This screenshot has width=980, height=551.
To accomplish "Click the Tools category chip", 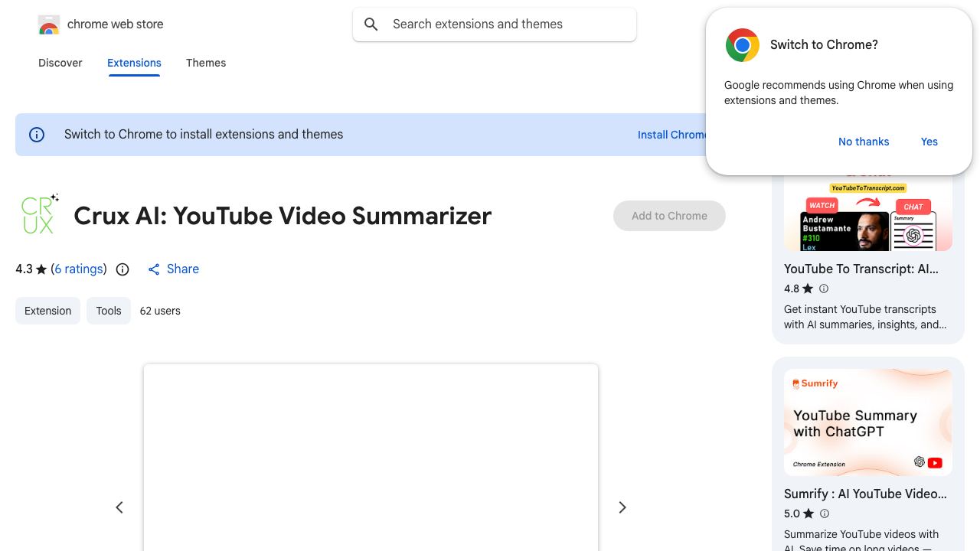I will click(109, 311).
